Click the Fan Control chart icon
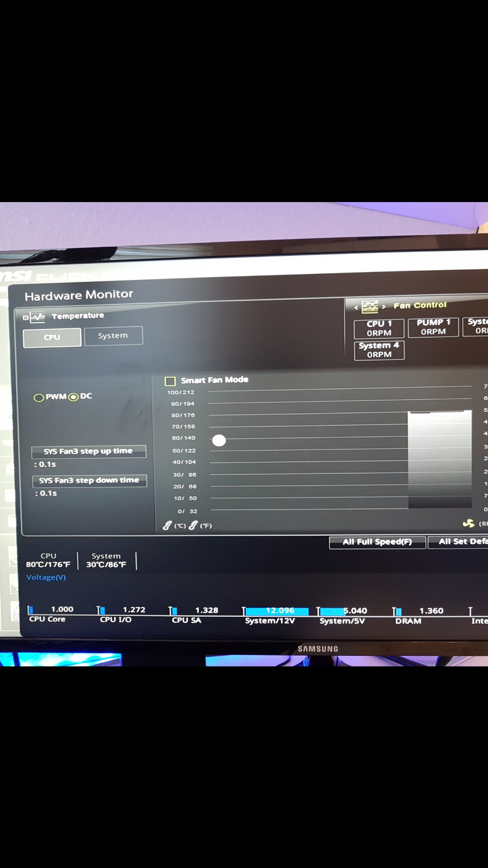Image resolution: width=488 pixels, height=868 pixels. [x=370, y=307]
